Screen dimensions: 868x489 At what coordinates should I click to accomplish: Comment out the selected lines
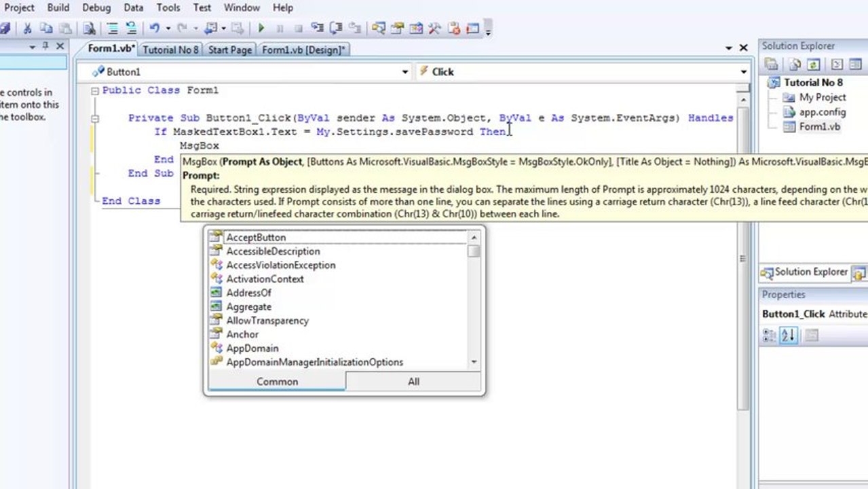113,29
